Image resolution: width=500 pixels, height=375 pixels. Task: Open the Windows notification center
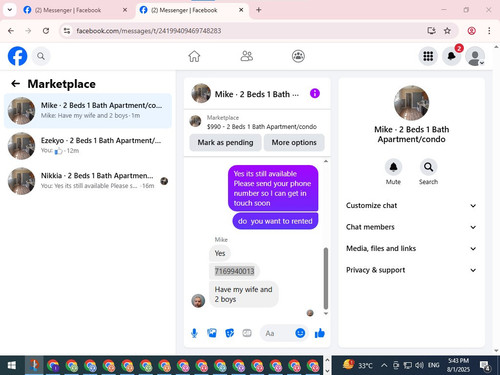pos(485,366)
